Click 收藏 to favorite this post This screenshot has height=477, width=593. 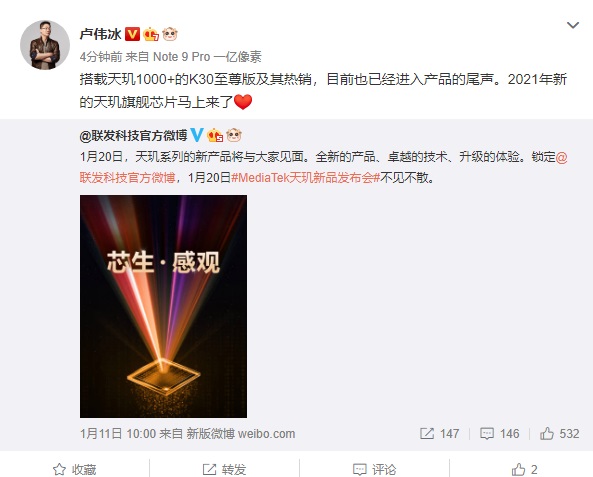point(75,469)
